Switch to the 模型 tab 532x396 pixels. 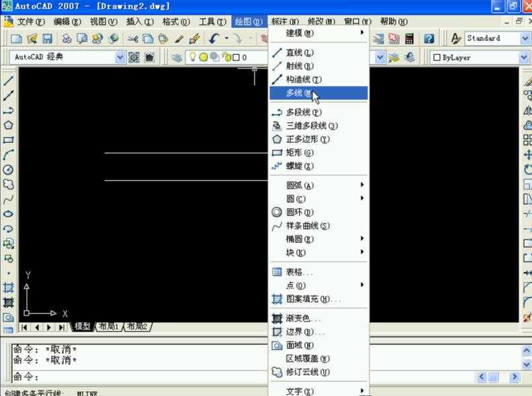(x=82, y=326)
